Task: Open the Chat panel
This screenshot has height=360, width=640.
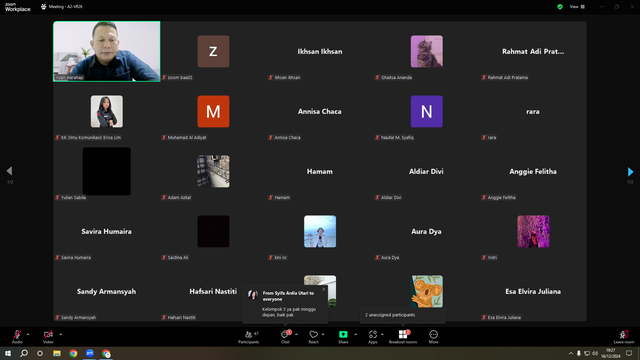Action: (x=285, y=337)
